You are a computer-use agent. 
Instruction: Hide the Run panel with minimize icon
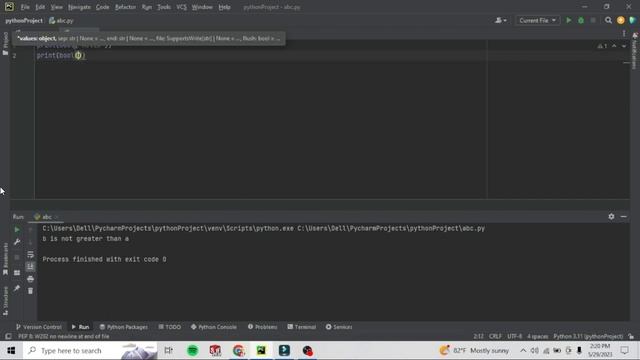coord(624,216)
